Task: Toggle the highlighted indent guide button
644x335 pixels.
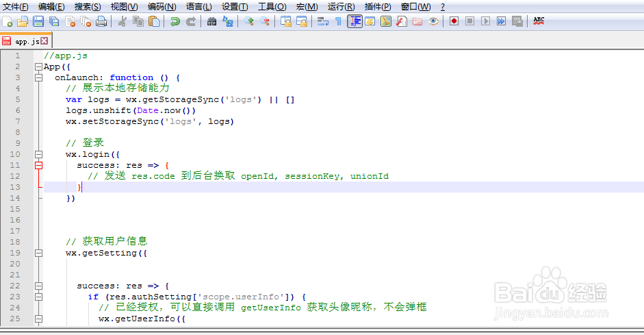Action: [x=355, y=21]
